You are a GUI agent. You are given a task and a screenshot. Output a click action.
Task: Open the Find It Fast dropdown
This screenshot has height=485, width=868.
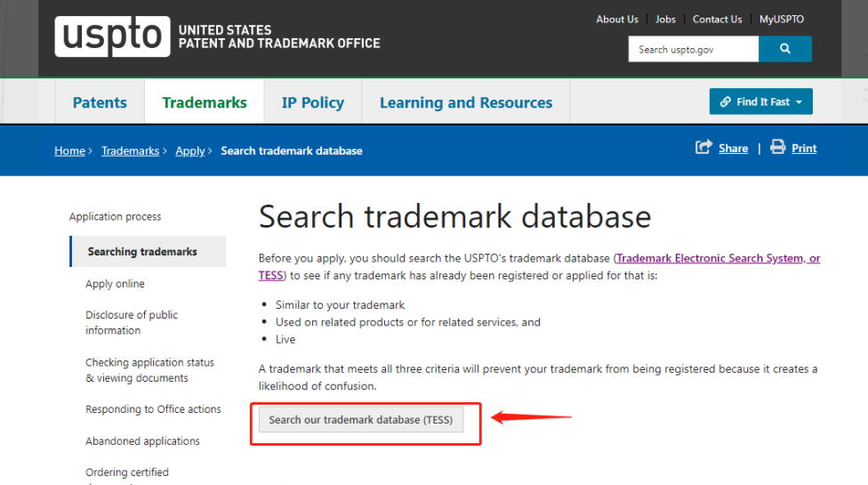click(760, 101)
